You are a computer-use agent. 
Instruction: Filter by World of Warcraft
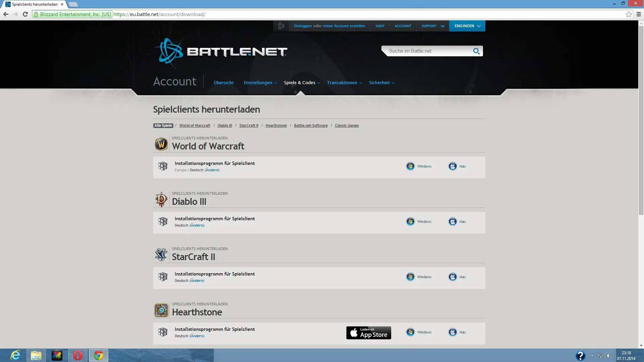[x=195, y=125]
